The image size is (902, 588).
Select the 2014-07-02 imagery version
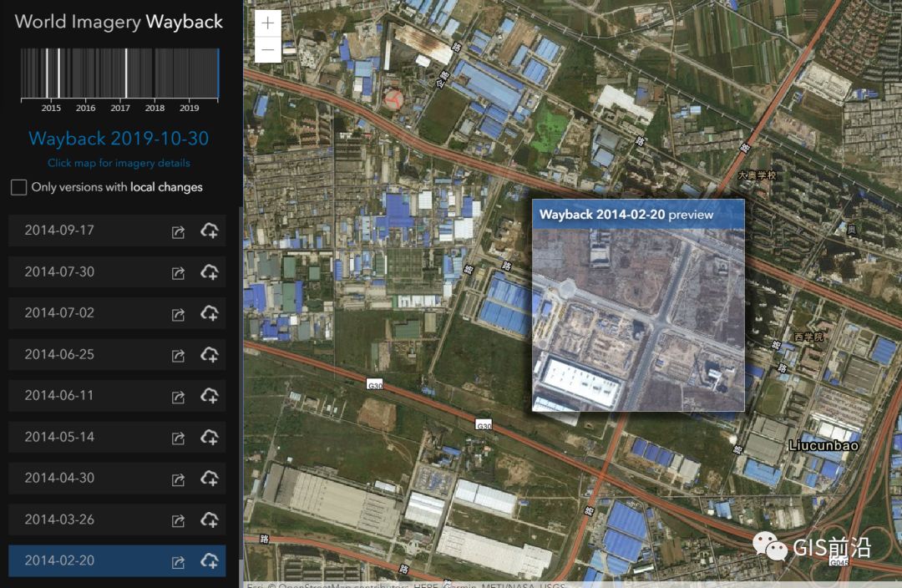[59, 313]
